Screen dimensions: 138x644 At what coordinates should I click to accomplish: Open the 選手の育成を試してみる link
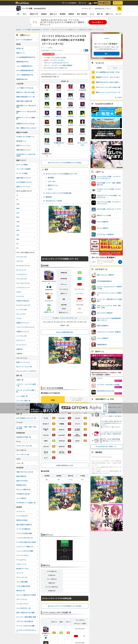[65, 465]
